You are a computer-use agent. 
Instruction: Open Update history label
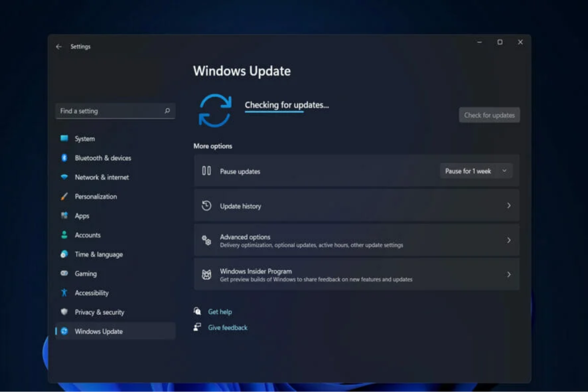pos(240,206)
